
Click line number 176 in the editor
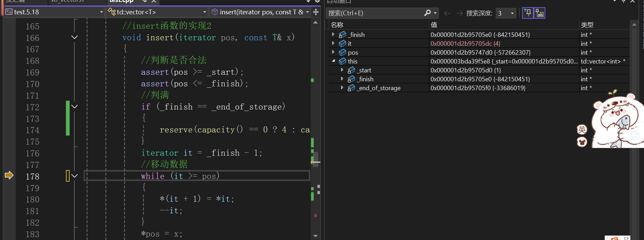32,153
